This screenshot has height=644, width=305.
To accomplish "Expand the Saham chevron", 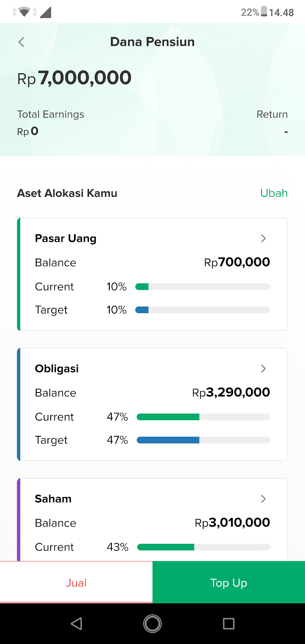I will (x=263, y=499).
